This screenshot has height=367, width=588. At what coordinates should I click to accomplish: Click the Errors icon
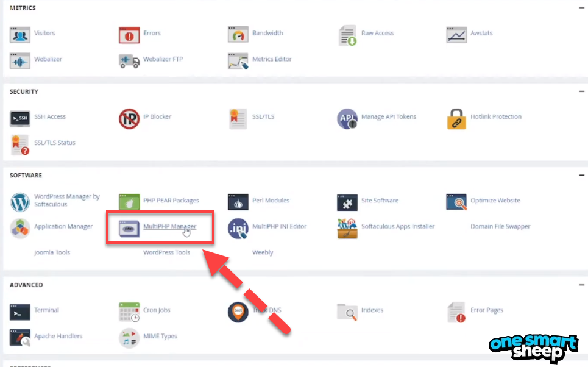point(129,35)
